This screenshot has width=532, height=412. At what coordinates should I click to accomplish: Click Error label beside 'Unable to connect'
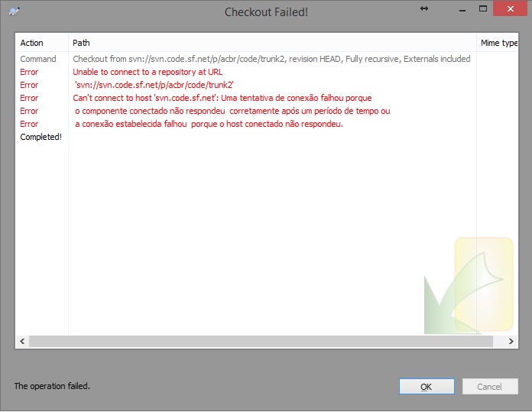(x=29, y=72)
